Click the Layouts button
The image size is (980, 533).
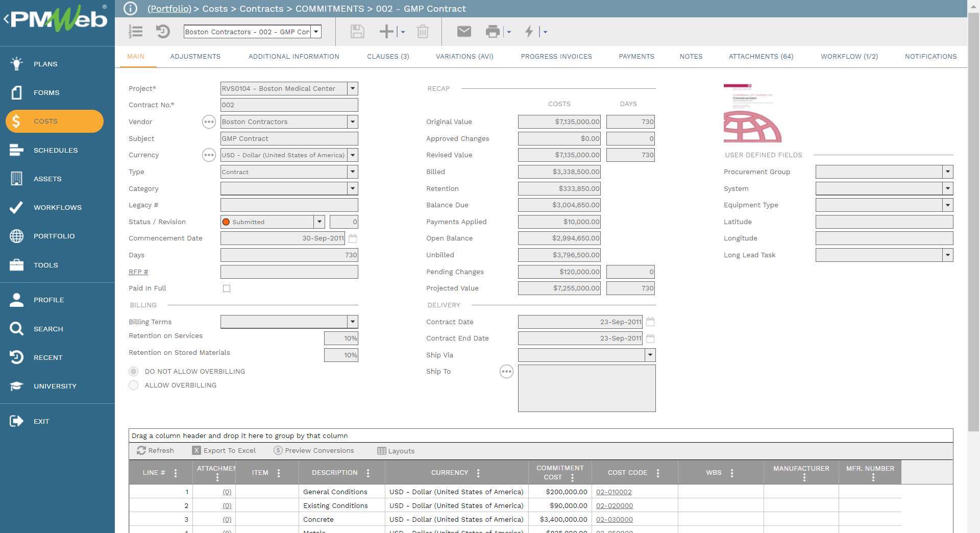click(x=396, y=451)
